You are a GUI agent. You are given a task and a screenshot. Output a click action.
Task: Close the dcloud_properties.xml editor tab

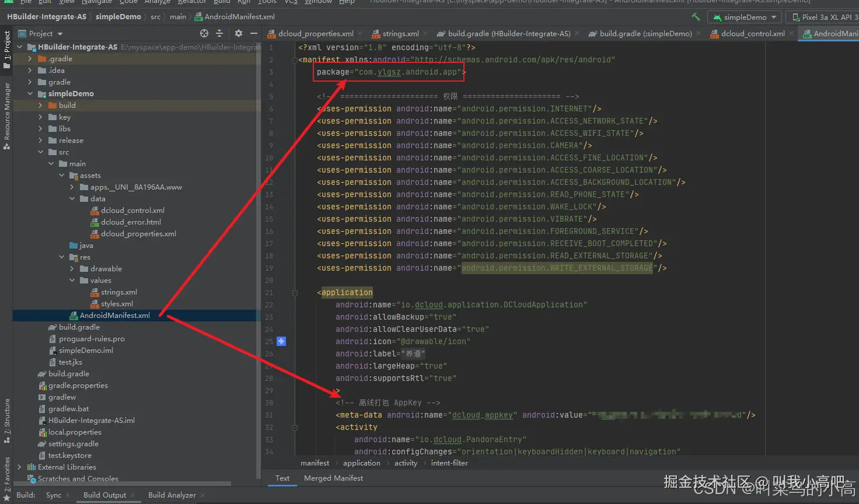pos(360,34)
